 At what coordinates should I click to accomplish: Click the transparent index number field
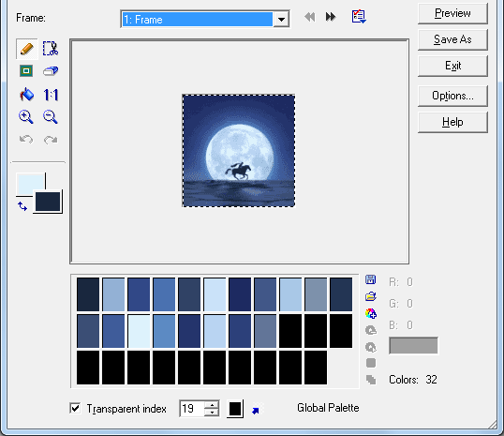click(x=192, y=409)
